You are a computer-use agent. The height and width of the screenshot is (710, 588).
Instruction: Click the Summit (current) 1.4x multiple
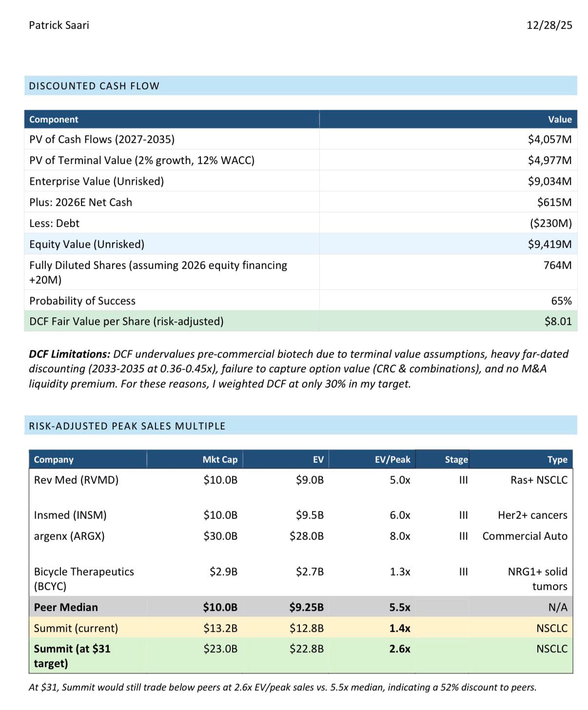click(x=400, y=628)
